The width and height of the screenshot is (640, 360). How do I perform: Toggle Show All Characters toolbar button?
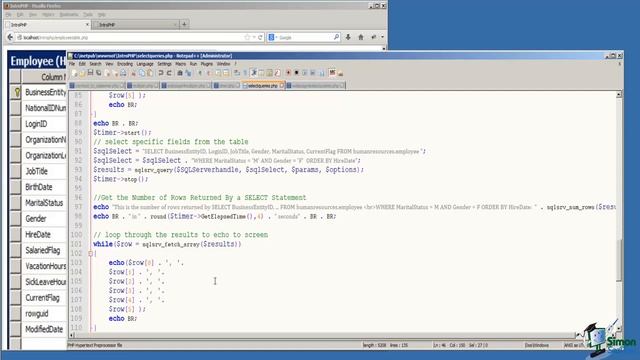pos(245,73)
